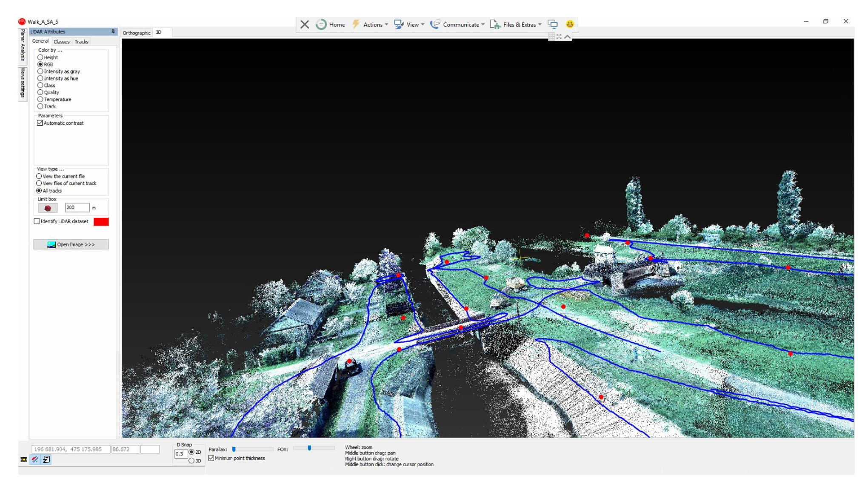Close the remote session with X icon

[305, 24]
